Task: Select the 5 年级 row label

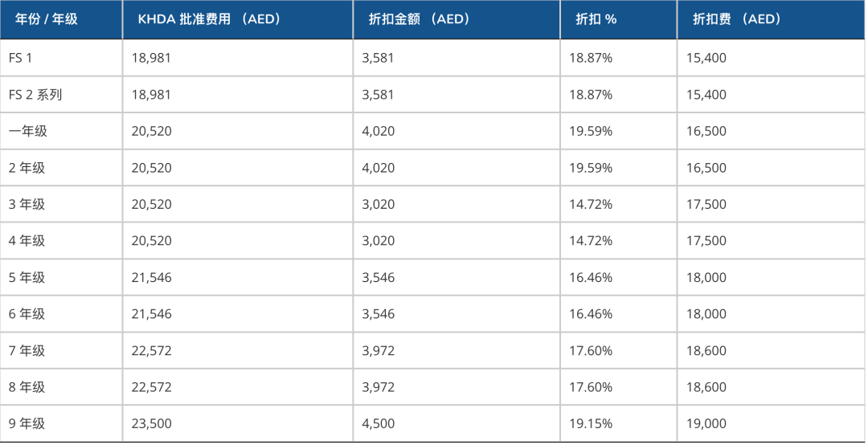Action: (x=27, y=277)
